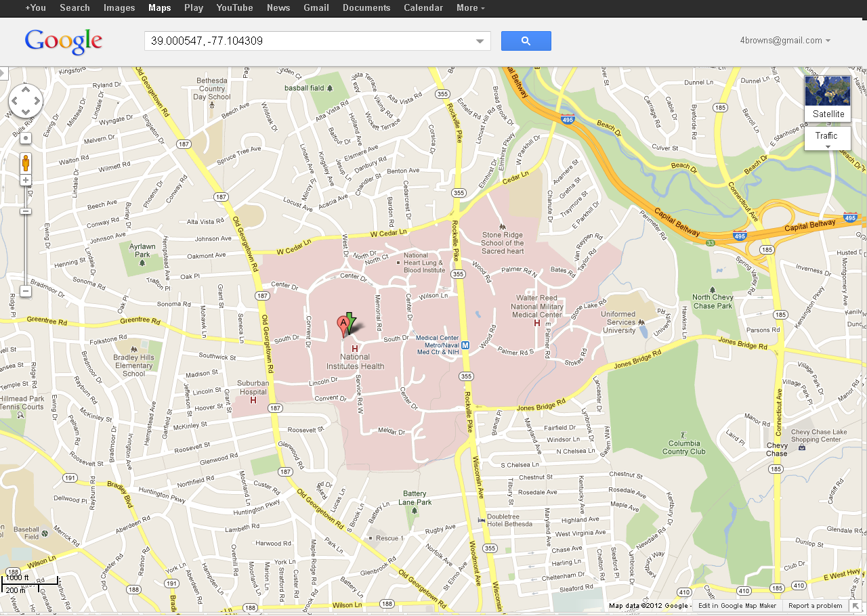Click the Rescue 1 marker icon
Screen dimensions: 867x616
tap(371, 538)
